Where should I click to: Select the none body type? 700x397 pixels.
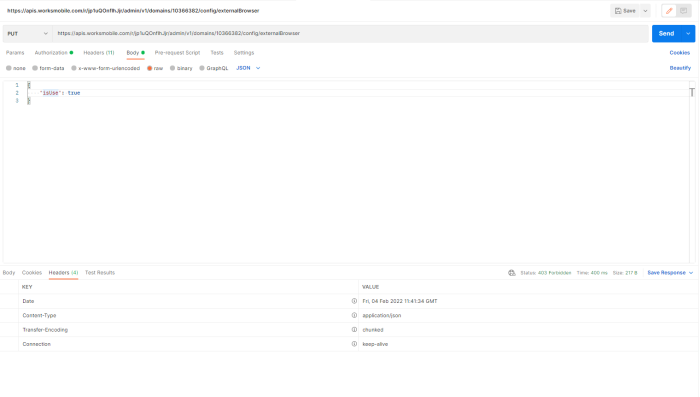16,68
